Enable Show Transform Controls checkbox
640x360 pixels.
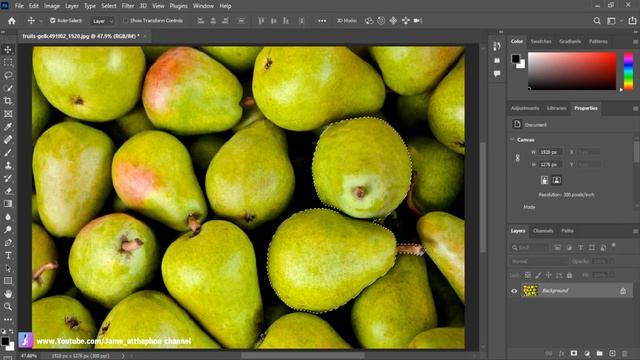pos(125,20)
